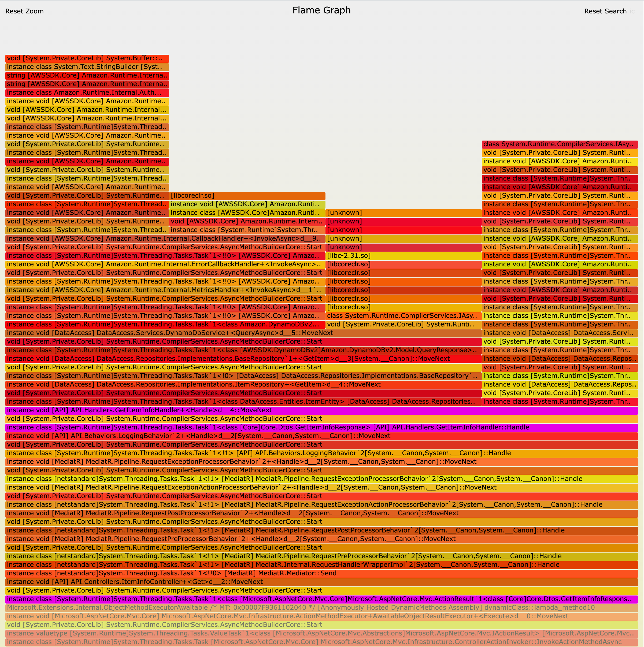644x647 pixels.
Task: Select RequestPreProcessorBehavior`2+<Handle>d__2 MoveNext frame
Action: pos(322,539)
